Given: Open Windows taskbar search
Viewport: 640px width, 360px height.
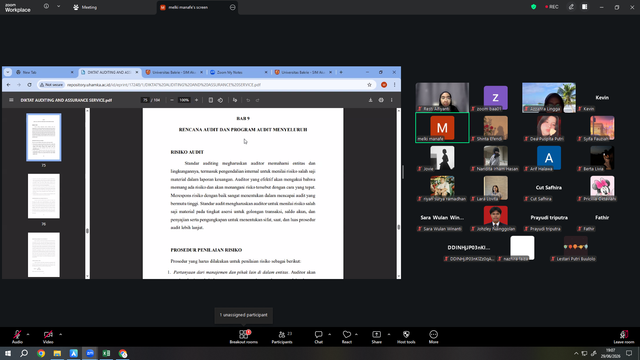Looking at the screenshot, I should point(24,353).
